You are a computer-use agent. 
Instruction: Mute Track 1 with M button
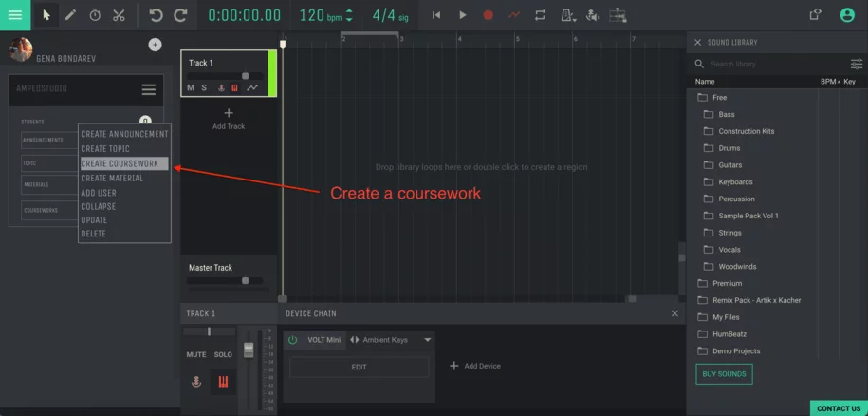(191, 88)
